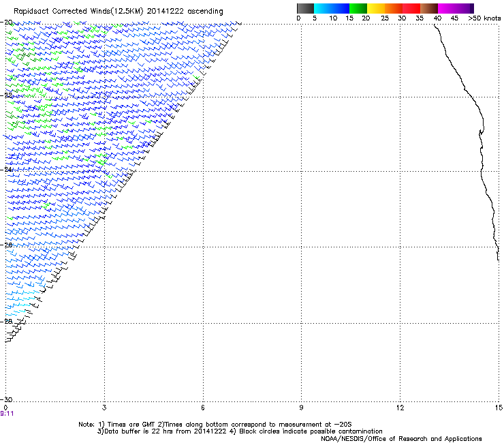Click the black swath-edge barbs below latitude -28

(13, 333)
